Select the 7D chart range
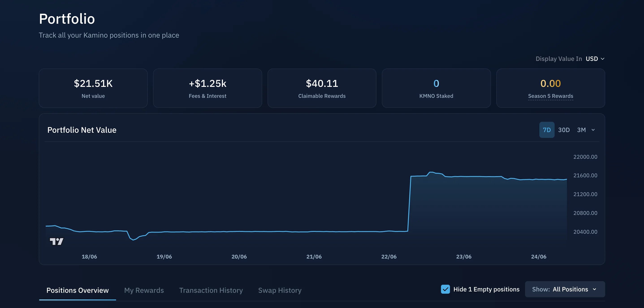This screenshot has width=644, height=308. 547,130
